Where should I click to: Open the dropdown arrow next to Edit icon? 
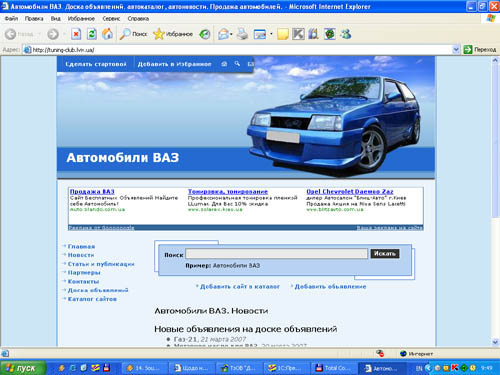(x=271, y=34)
